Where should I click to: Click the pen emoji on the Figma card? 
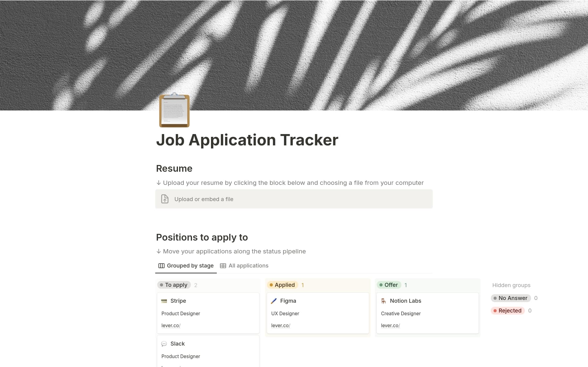274,301
